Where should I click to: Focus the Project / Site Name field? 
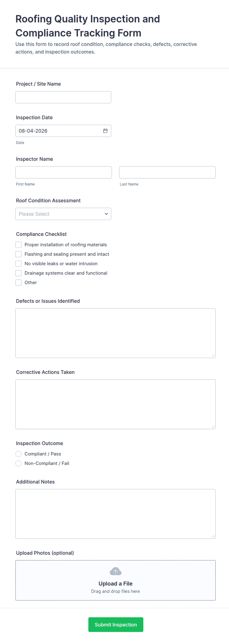click(63, 97)
